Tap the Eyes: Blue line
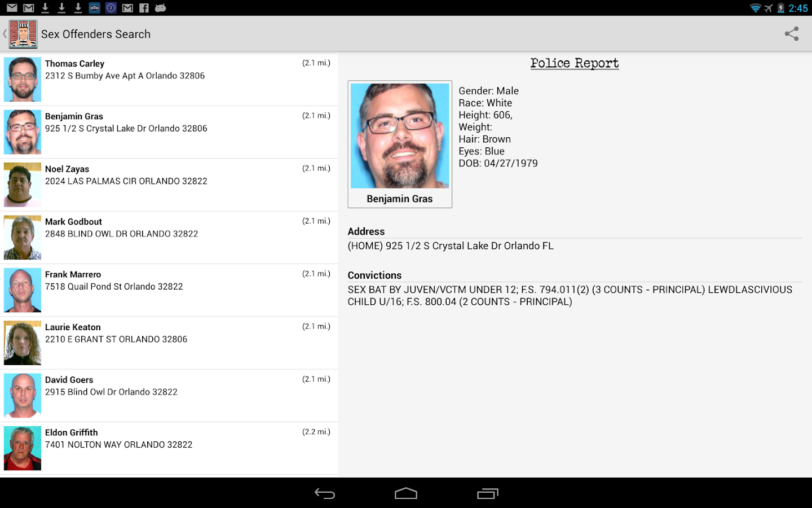 482,151
